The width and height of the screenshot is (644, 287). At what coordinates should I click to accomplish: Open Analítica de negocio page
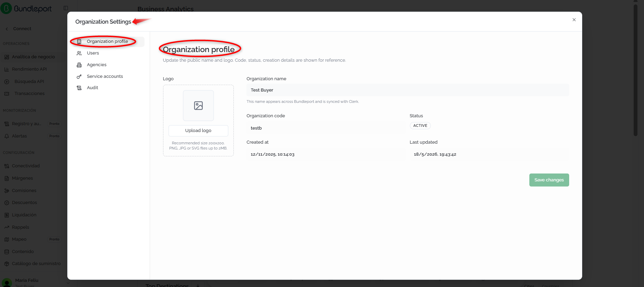[x=33, y=57]
